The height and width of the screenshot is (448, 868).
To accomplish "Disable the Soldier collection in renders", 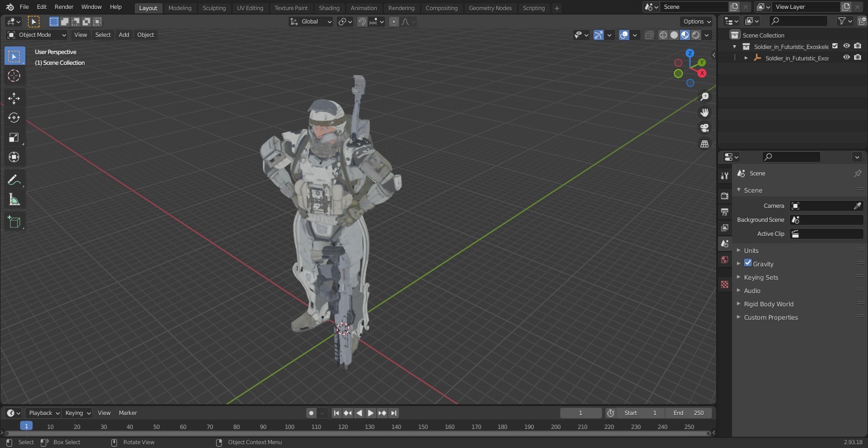I will click(858, 46).
